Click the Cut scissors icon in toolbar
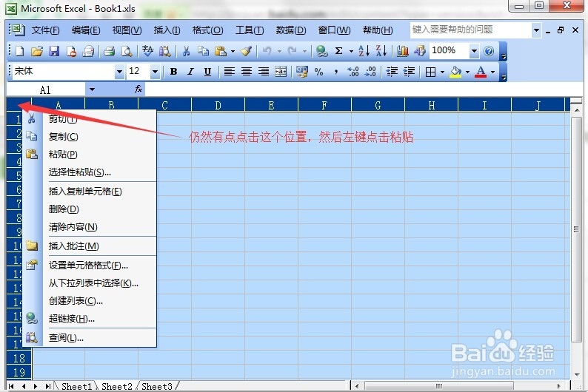Image resolution: width=588 pixels, height=392 pixels. pos(186,51)
